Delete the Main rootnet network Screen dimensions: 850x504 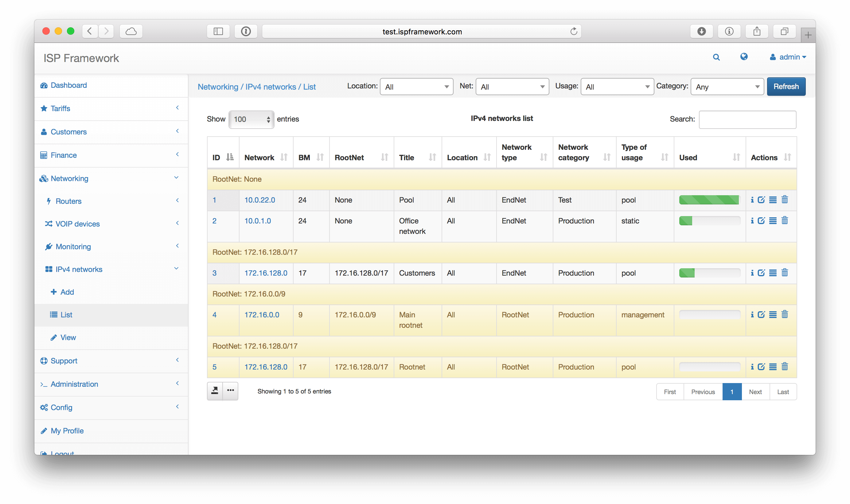(785, 314)
